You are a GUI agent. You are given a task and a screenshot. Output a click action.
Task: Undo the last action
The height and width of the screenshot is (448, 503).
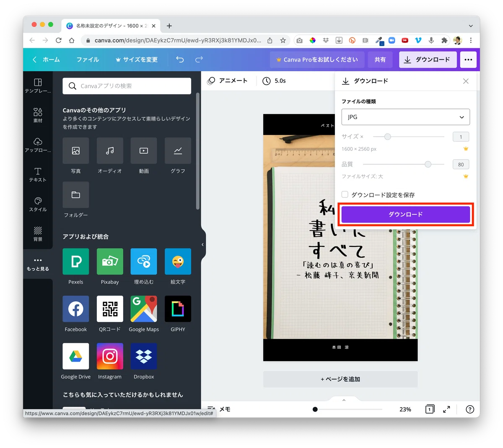180,60
